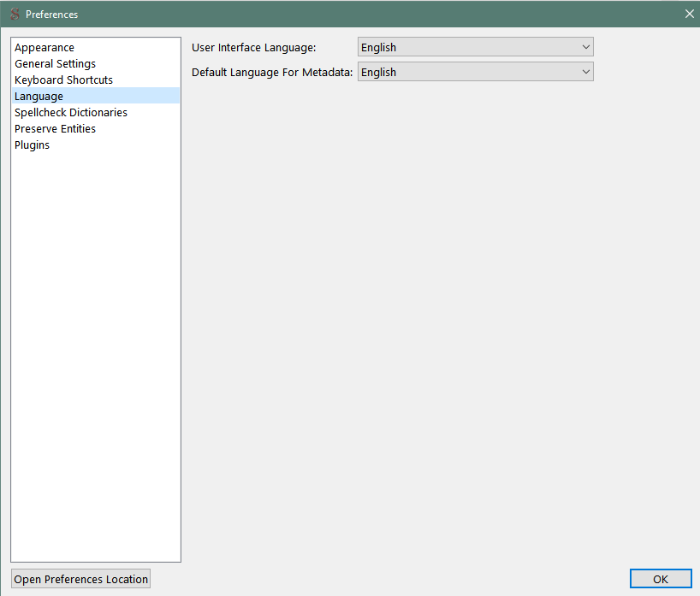The height and width of the screenshot is (596, 700).
Task: Click English text in Metadata language box
Action: tap(378, 73)
